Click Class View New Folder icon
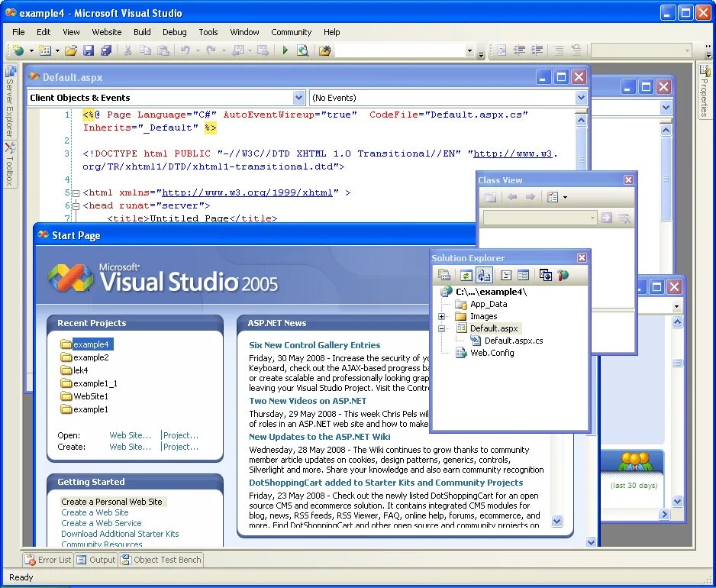 [x=490, y=197]
